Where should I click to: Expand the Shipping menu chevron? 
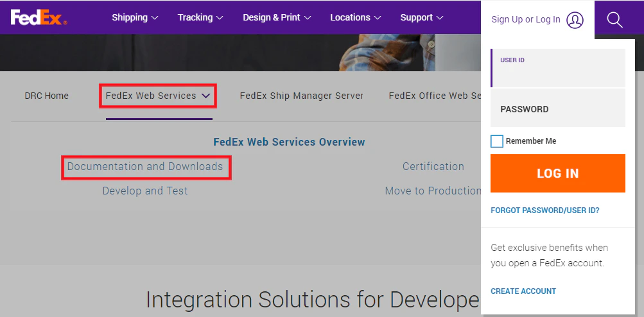coord(155,18)
